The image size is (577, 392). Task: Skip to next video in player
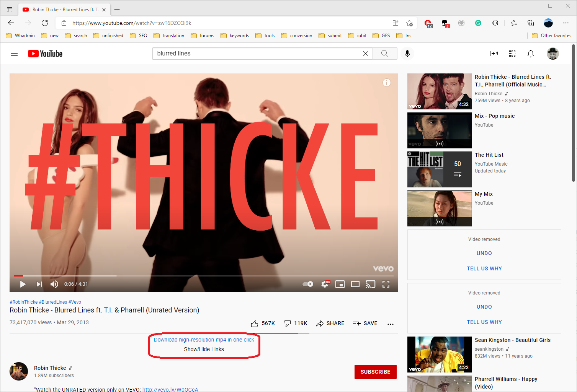(39, 284)
